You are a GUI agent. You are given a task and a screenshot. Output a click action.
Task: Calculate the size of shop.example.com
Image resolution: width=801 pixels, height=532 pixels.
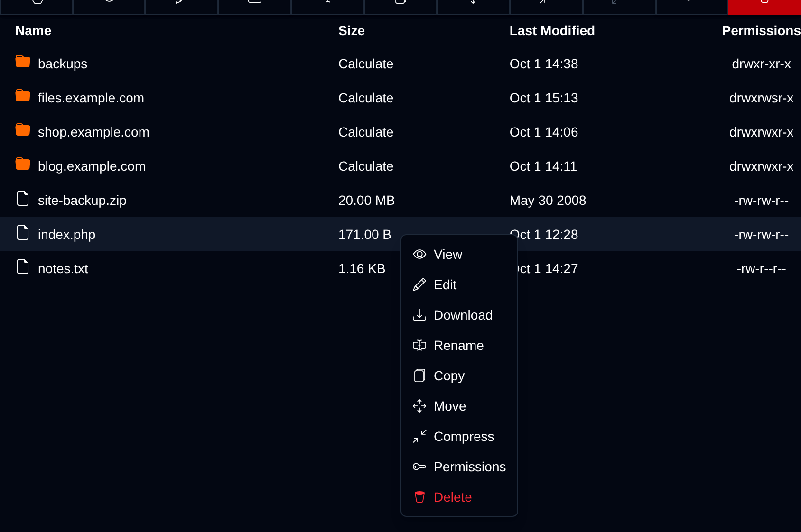pos(366,132)
